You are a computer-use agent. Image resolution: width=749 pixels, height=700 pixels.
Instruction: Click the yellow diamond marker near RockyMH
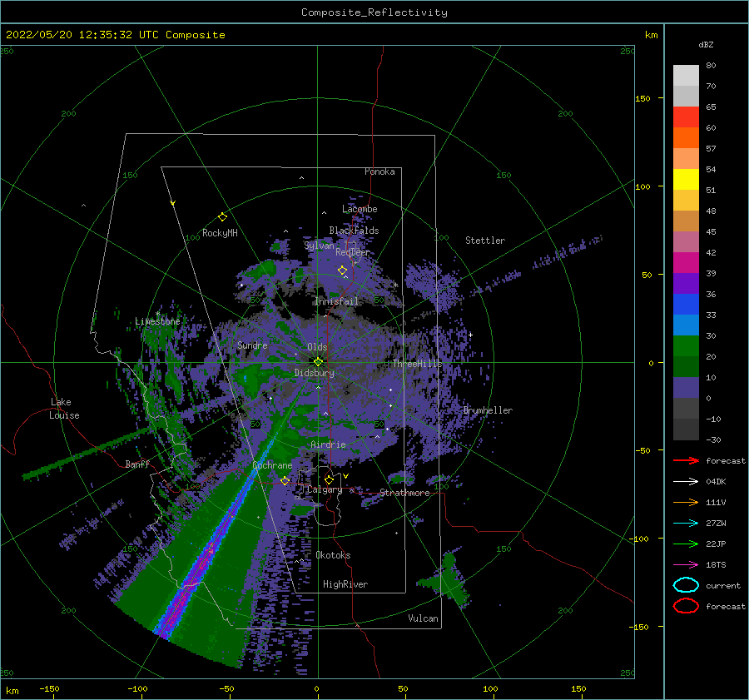(x=222, y=217)
